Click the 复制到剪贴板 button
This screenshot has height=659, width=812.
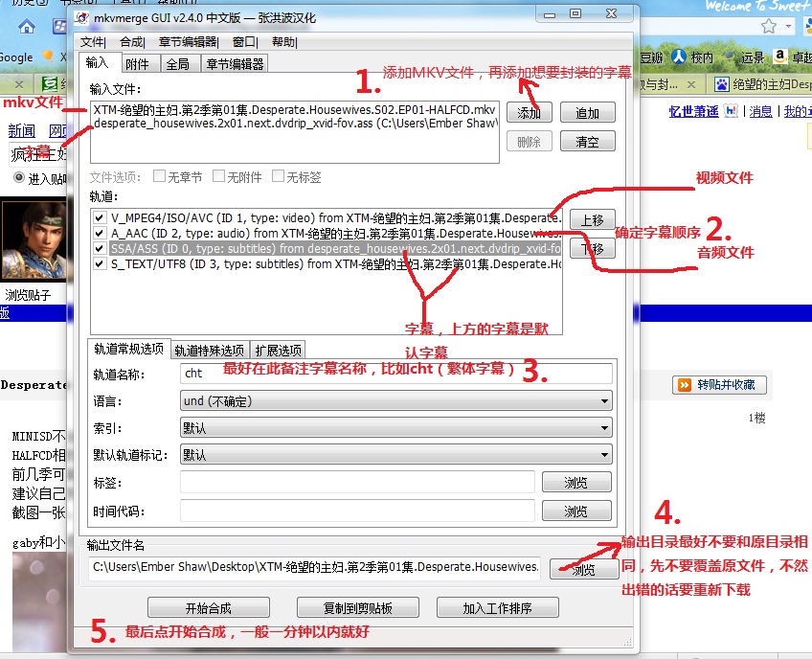pos(358,607)
